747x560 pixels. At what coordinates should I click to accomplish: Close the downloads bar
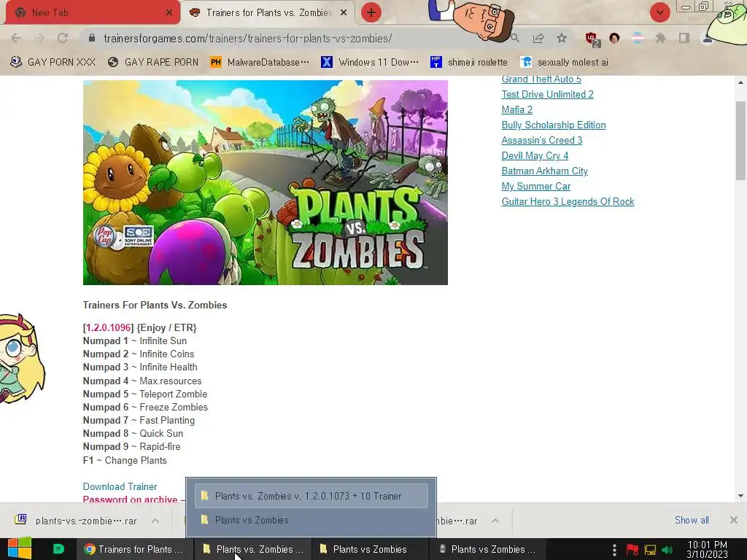click(734, 520)
